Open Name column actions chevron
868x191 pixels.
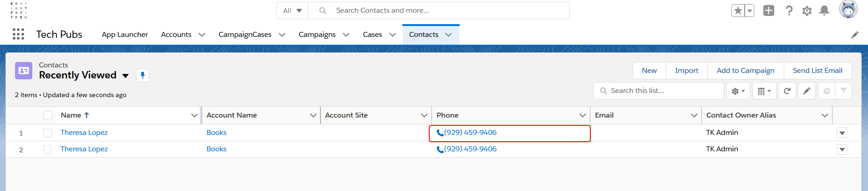click(194, 115)
